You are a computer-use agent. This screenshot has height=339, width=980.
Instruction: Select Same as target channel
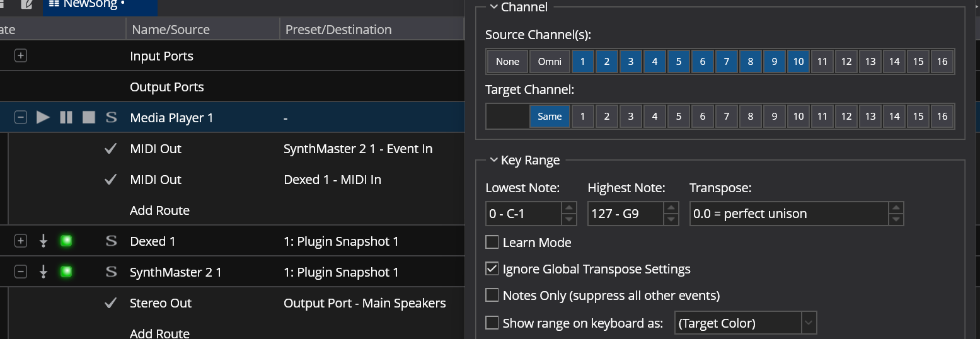550,117
